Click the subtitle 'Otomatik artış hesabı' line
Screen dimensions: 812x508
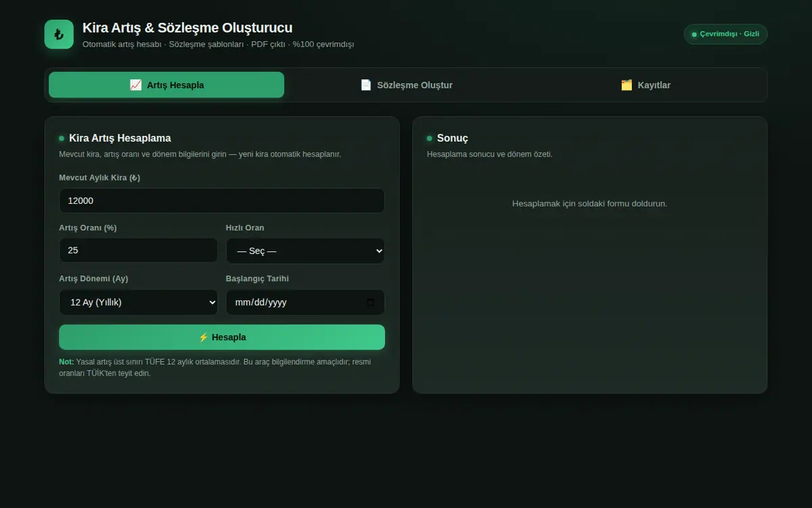click(x=218, y=44)
